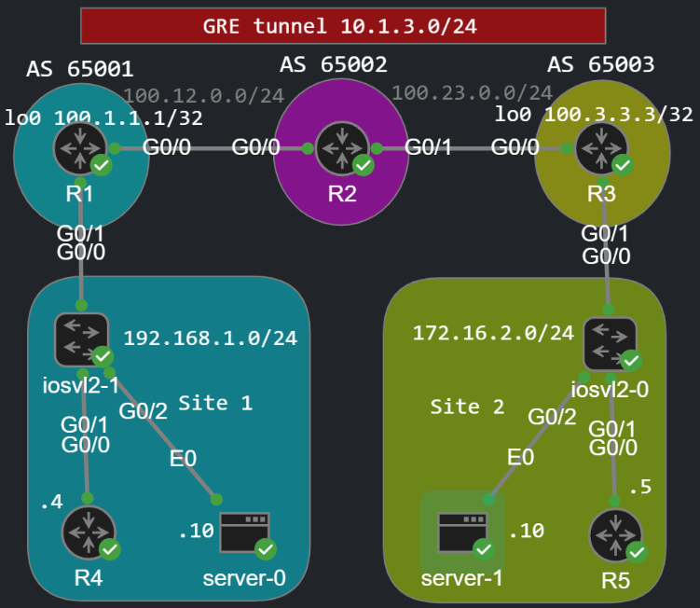The height and width of the screenshot is (608, 700).
Task: Click the lo0 100.1.1.1/32 annotation
Action: pyautogui.click(x=103, y=118)
